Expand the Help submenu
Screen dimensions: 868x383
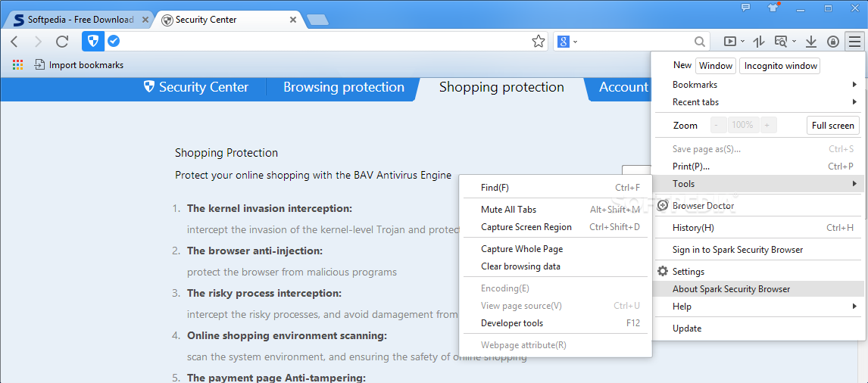(758, 306)
